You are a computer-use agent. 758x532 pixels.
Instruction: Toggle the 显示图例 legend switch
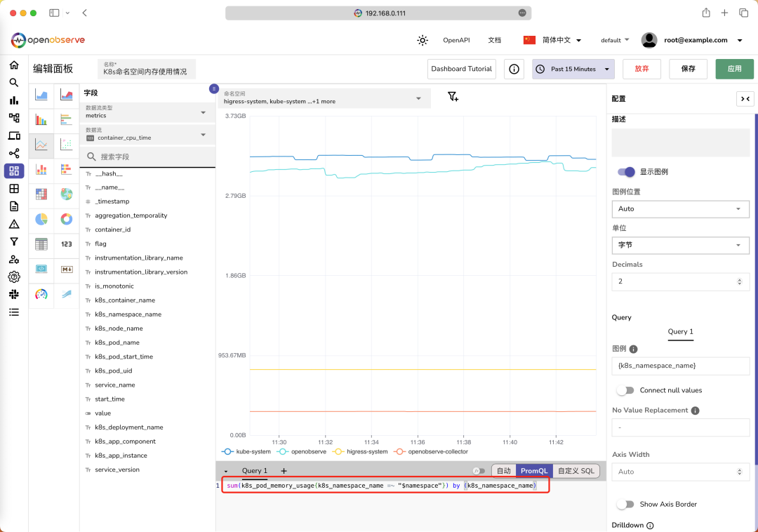(x=626, y=171)
